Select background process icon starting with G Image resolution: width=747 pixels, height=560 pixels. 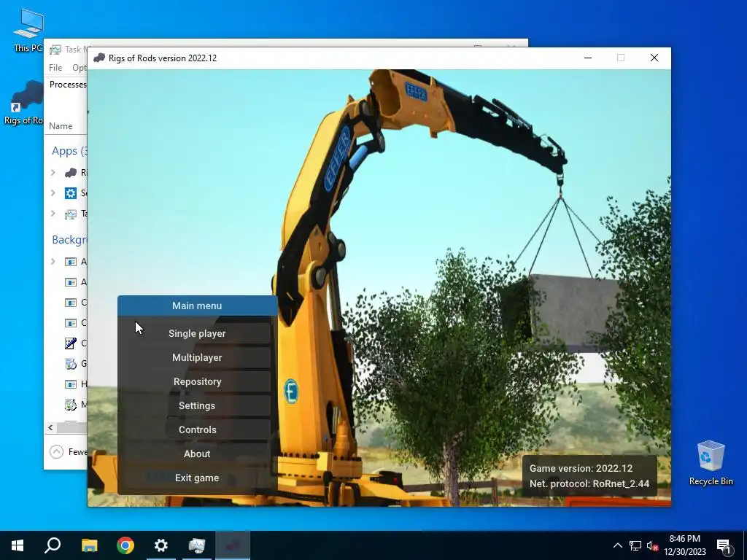click(71, 364)
